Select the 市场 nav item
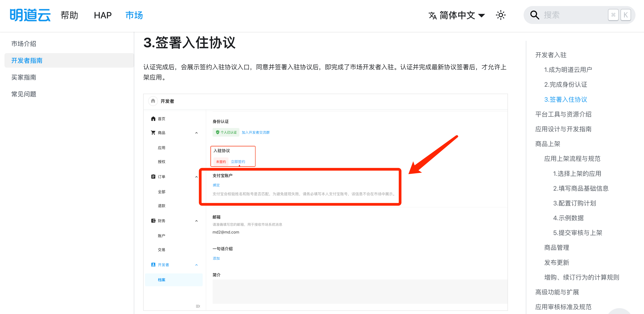 click(x=134, y=15)
